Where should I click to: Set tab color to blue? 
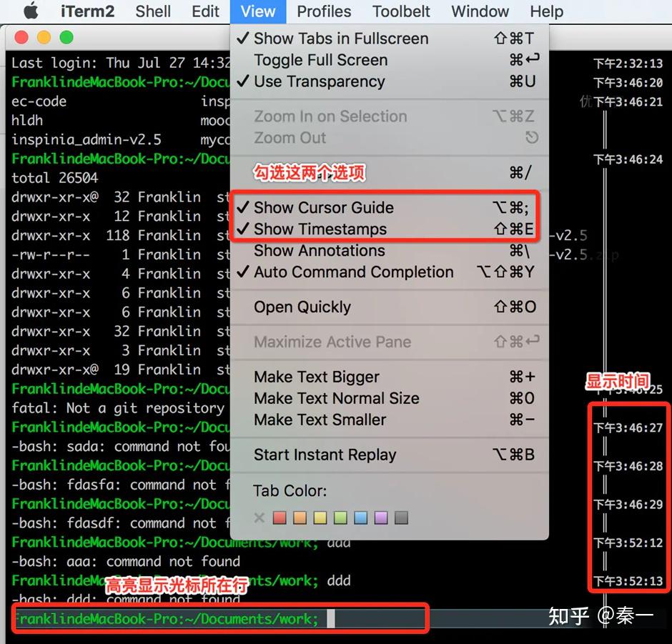click(359, 517)
